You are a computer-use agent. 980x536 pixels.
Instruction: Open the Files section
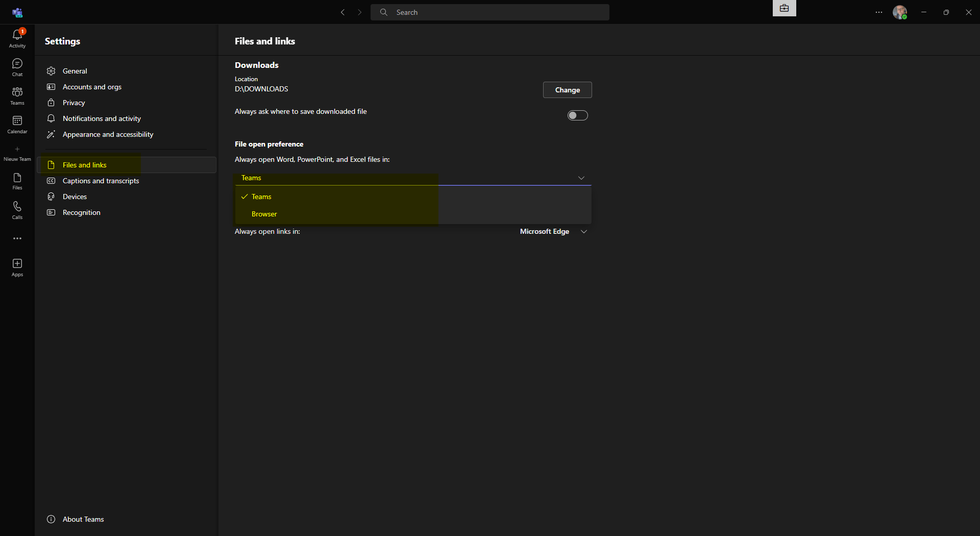[17, 181]
